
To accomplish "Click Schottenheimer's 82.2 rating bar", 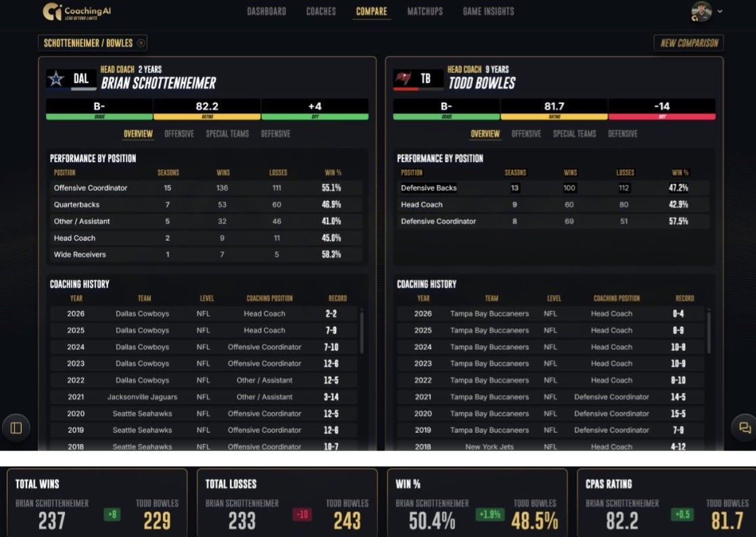I will click(x=208, y=110).
